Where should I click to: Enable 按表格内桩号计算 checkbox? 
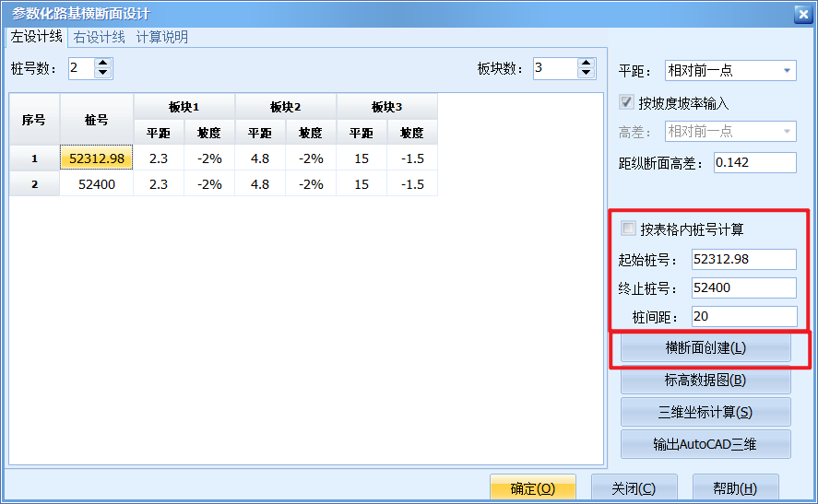[x=628, y=229]
